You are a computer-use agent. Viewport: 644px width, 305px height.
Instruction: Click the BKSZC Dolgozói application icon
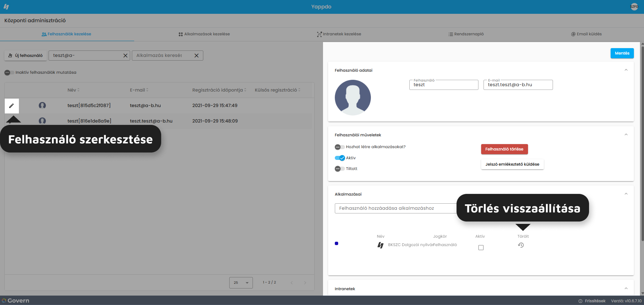(380, 245)
